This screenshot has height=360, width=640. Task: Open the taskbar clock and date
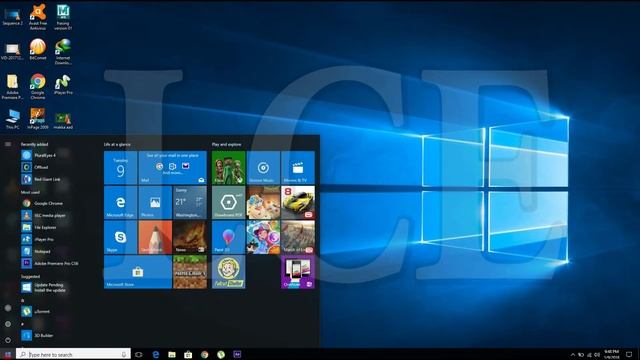point(611,354)
